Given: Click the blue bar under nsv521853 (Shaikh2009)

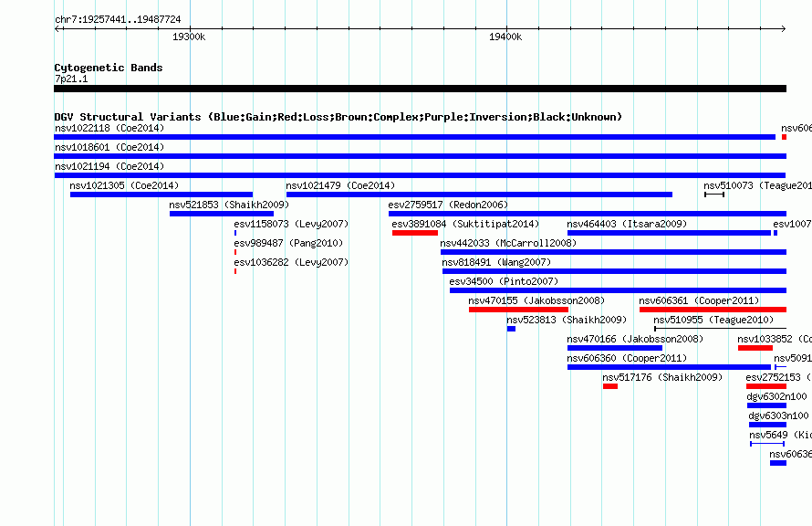Looking at the screenshot, I should pyautogui.click(x=222, y=214).
